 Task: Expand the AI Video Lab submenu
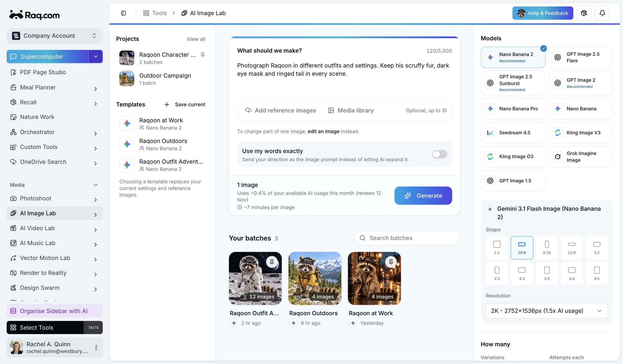[x=95, y=229]
